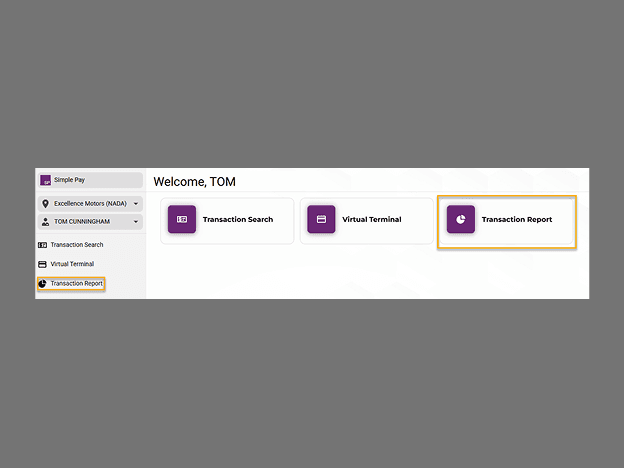
Task: Click the purple Transaction Search tile icon
Action: coord(182,219)
